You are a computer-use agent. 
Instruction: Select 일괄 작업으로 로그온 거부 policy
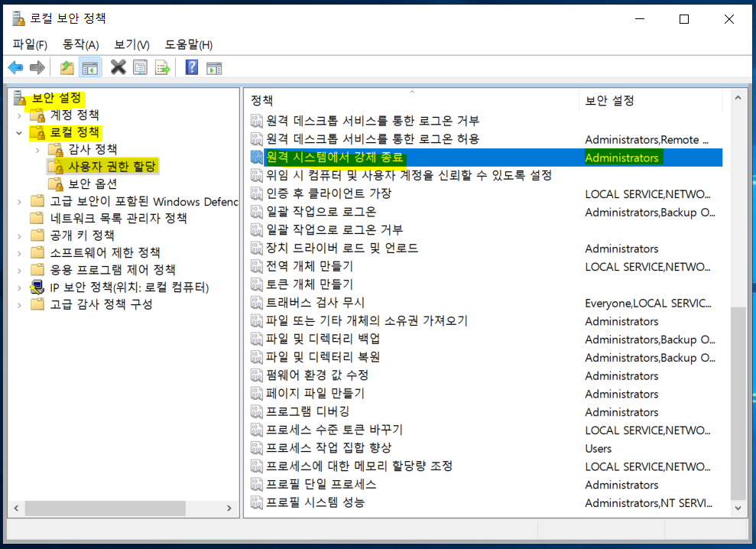point(335,229)
